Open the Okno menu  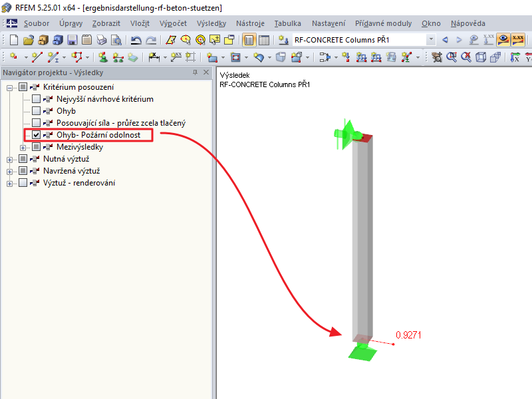pyautogui.click(x=431, y=23)
